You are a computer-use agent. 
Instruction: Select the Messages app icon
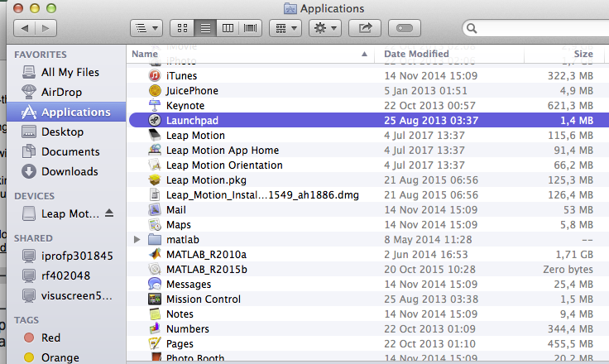tap(155, 284)
